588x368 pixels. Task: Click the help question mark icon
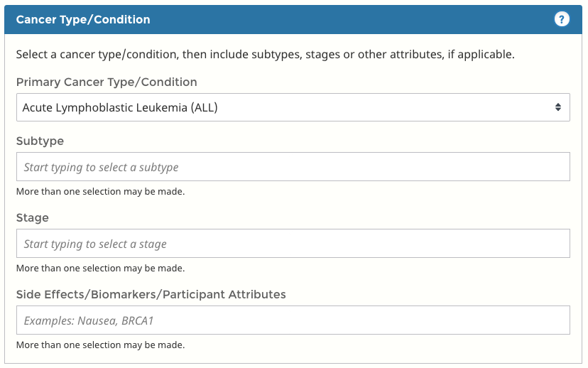562,20
